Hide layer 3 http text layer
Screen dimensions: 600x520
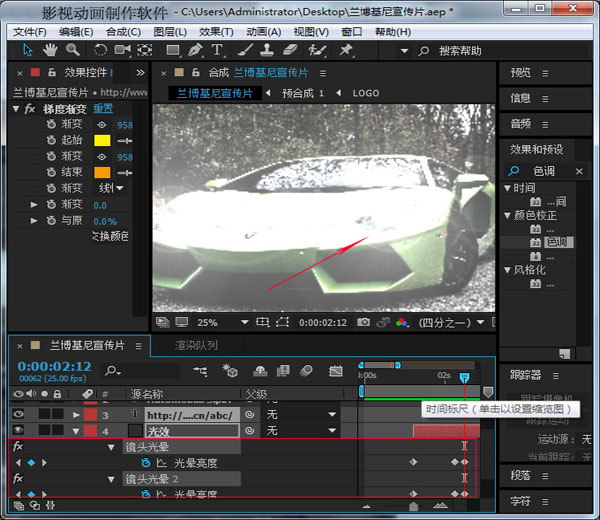click(18, 414)
